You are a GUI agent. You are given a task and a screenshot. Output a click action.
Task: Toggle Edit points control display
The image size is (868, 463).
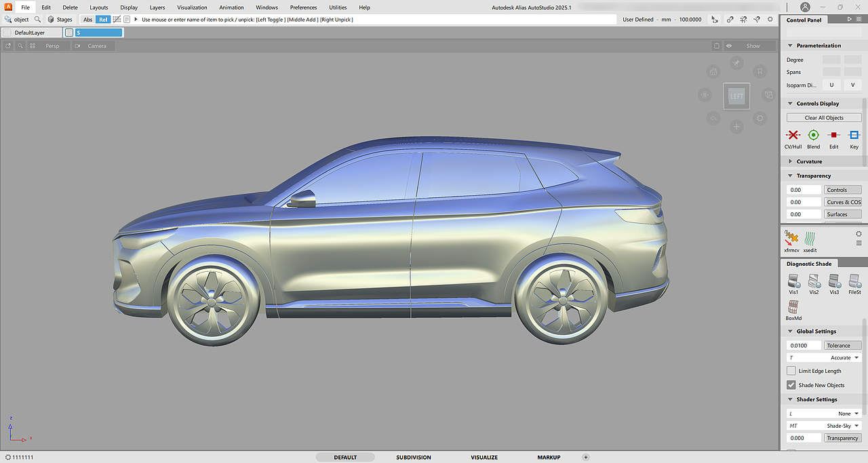click(833, 140)
